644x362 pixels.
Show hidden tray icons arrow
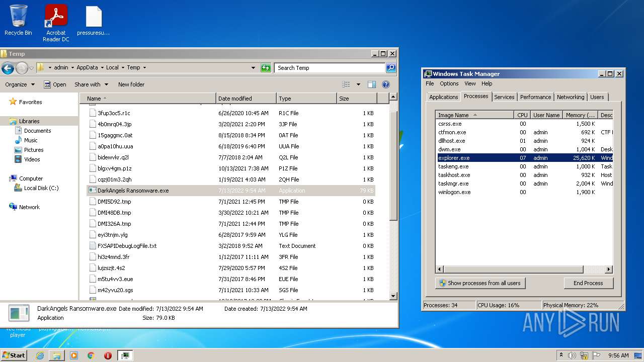point(561,355)
